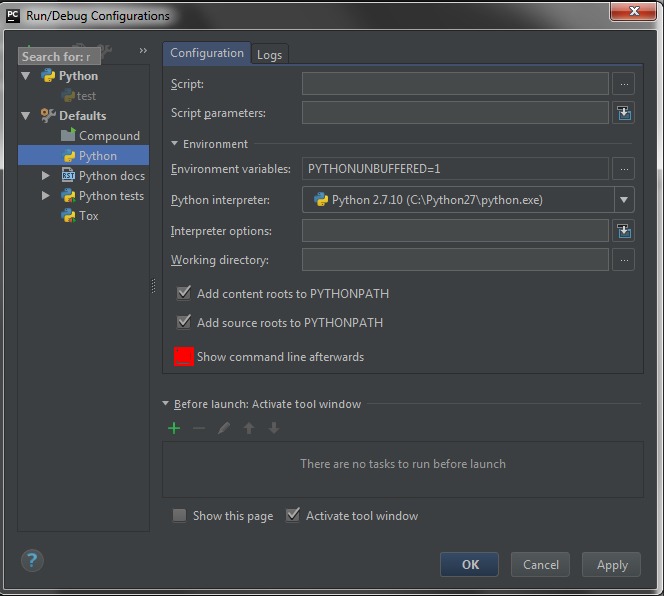
Task: Open Environment variables ellipsis editor
Action: click(x=623, y=169)
